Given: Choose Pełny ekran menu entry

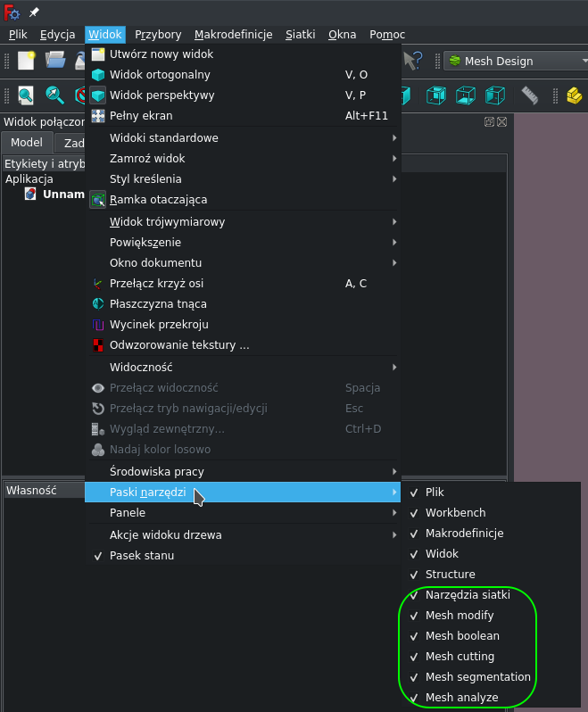Looking at the screenshot, I should click(243, 115).
